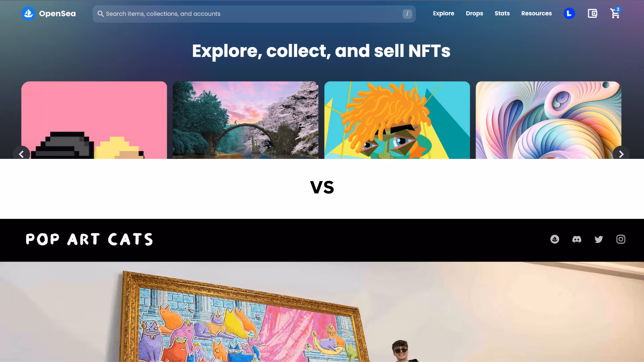Open the Instagram icon link
This screenshot has height=362, width=644.
click(621, 239)
